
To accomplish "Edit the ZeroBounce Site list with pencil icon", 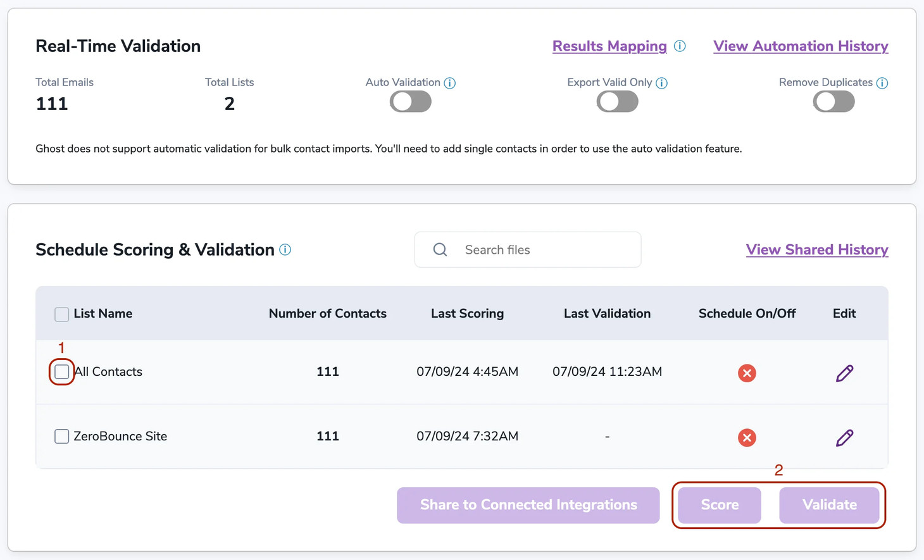I will [x=844, y=437].
